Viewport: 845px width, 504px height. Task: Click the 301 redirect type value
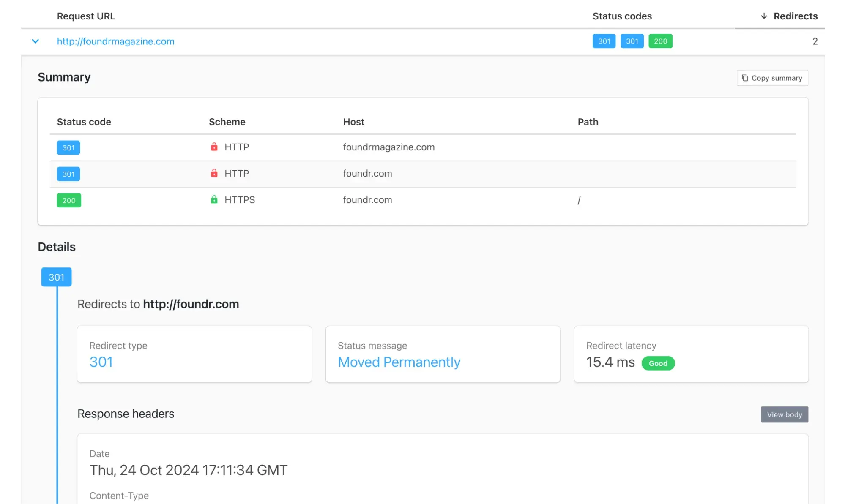click(x=101, y=362)
